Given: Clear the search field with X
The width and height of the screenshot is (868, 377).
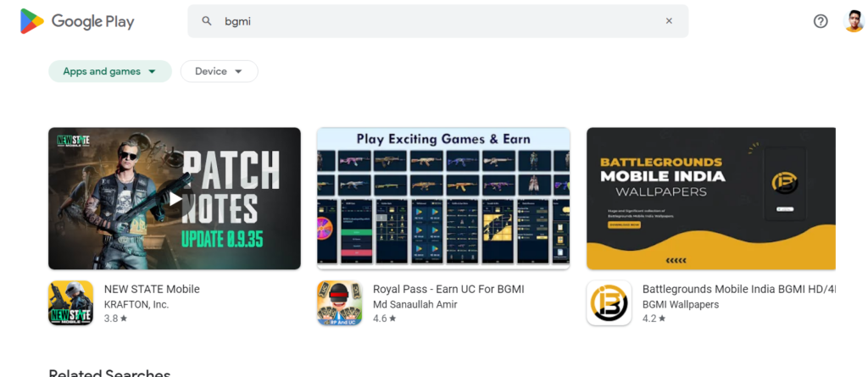Looking at the screenshot, I should [x=669, y=21].
